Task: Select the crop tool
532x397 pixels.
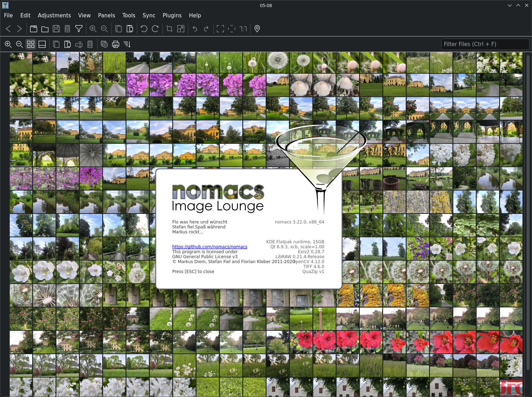Action: 169,29
